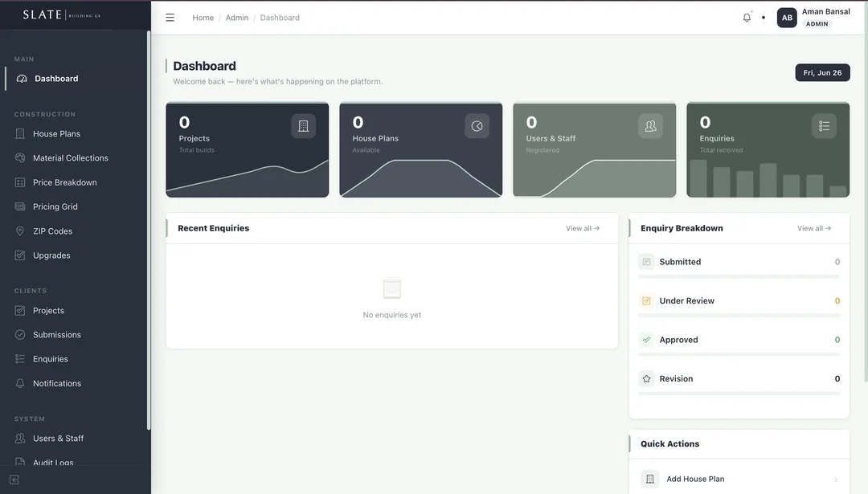Click the ZIP Codes pin icon

click(x=20, y=231)
